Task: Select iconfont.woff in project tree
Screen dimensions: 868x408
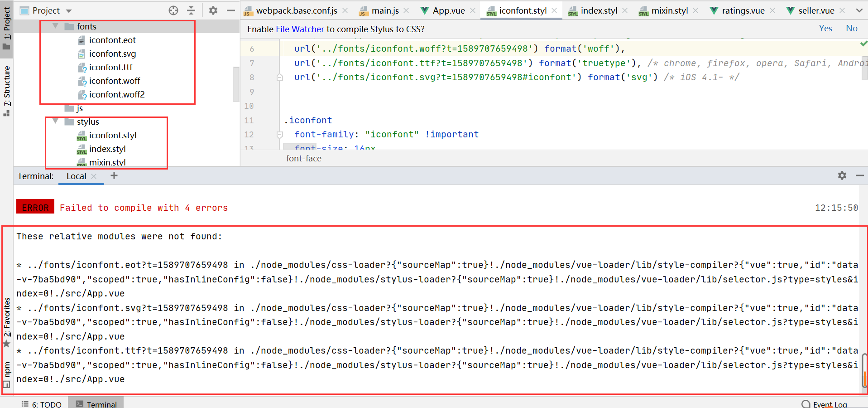Action: tap(115, 81)
